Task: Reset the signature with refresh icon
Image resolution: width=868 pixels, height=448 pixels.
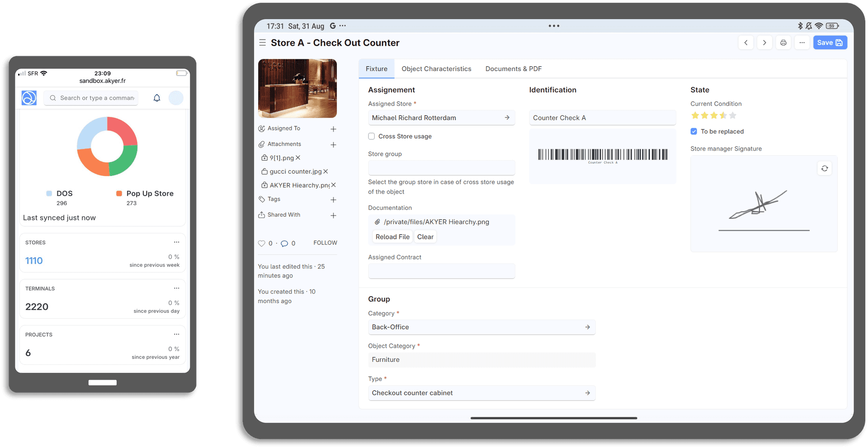Action: [x=825, y=168]
